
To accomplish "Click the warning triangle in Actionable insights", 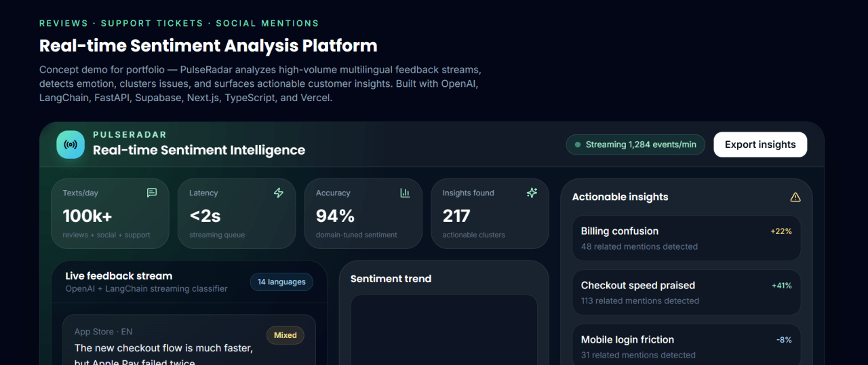I will 795,197.
